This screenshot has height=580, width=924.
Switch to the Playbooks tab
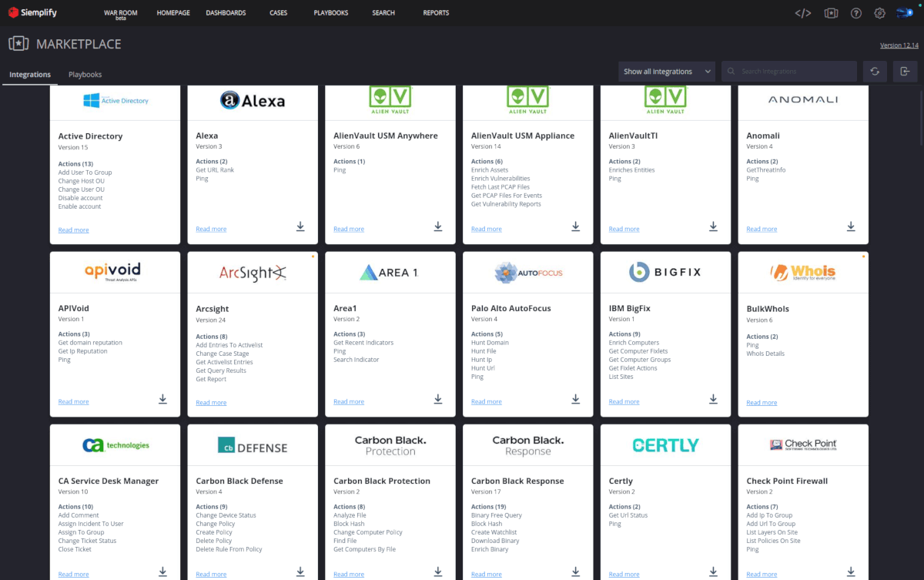(85, 75)
